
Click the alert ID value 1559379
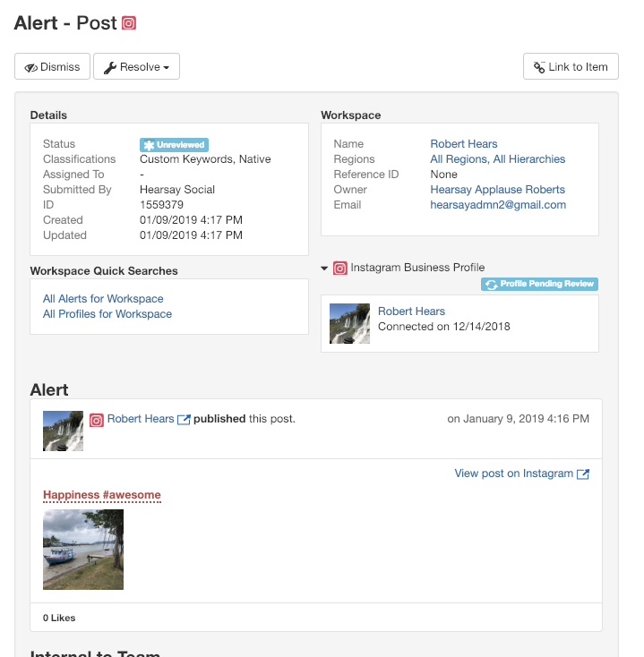click(161, 205)
